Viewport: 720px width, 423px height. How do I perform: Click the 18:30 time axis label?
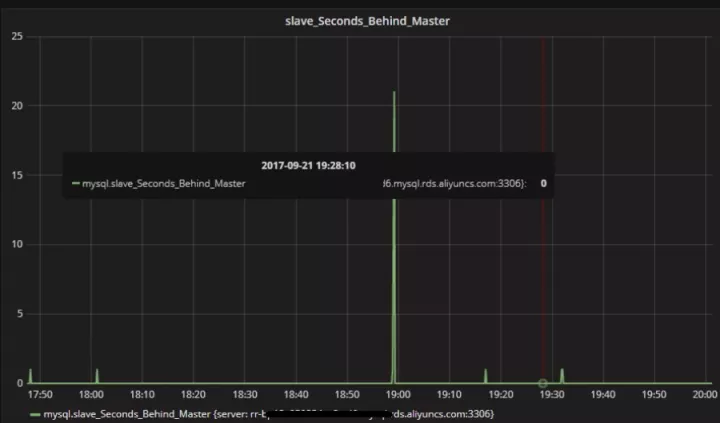coord(245,395)
